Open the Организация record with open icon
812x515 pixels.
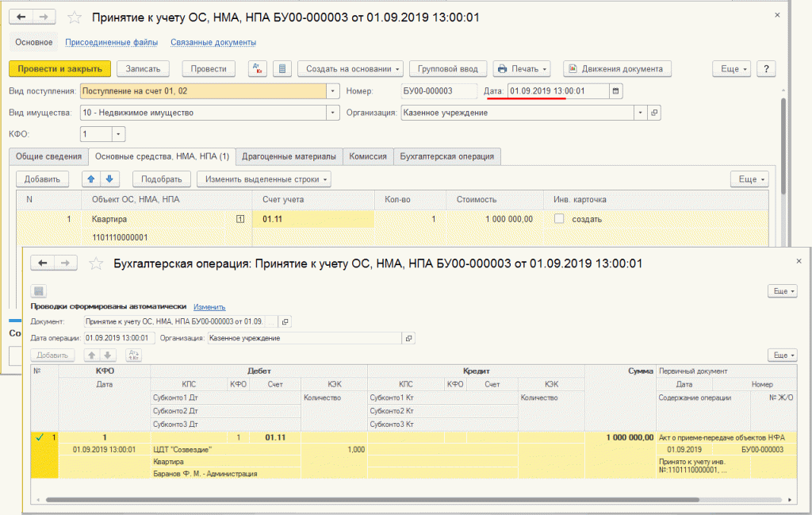[654, 113]
